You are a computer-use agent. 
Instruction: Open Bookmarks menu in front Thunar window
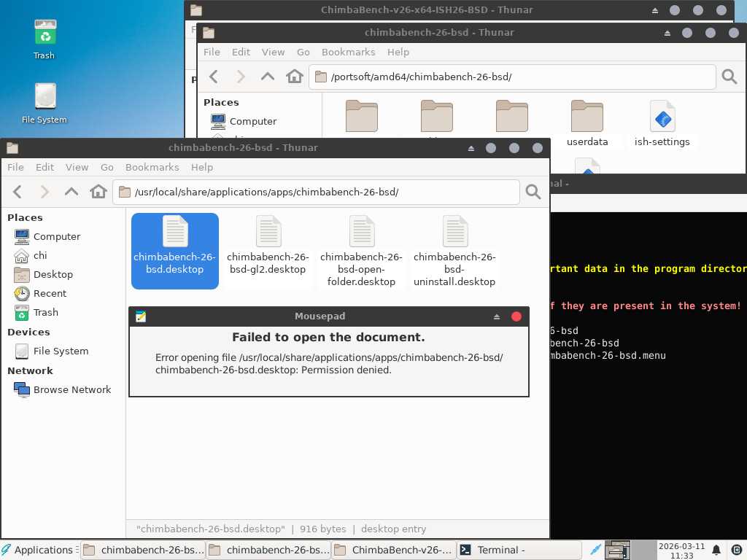click(152, 167)
